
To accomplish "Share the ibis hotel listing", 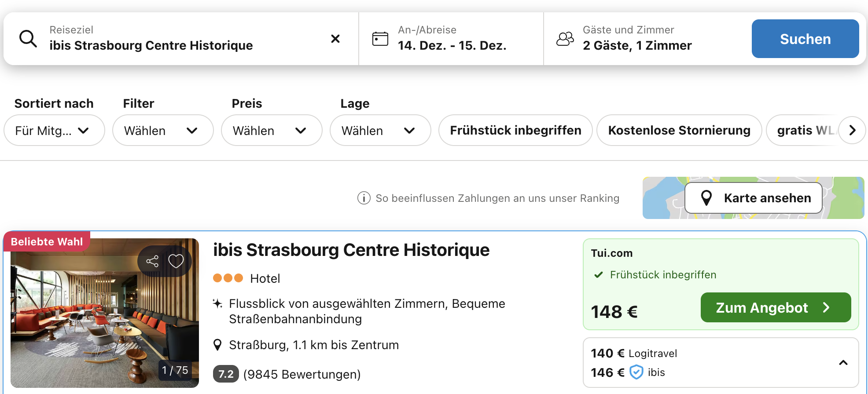I will 152,261.
